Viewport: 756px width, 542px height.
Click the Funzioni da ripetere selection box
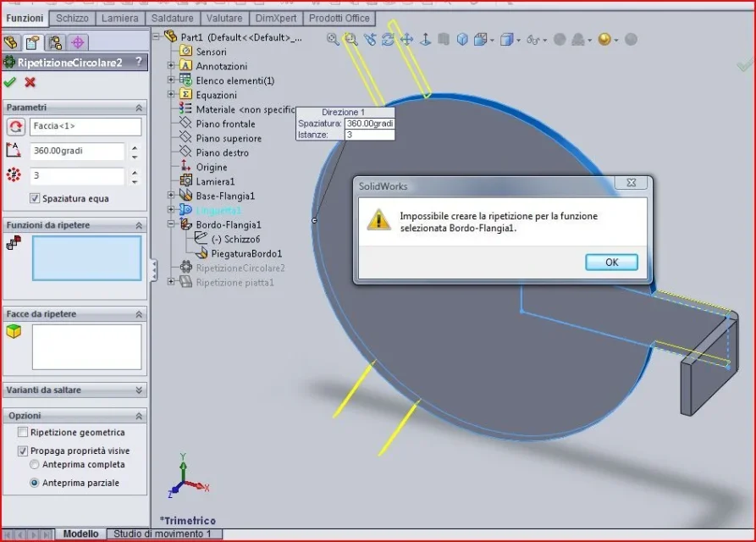click(87, 258)
